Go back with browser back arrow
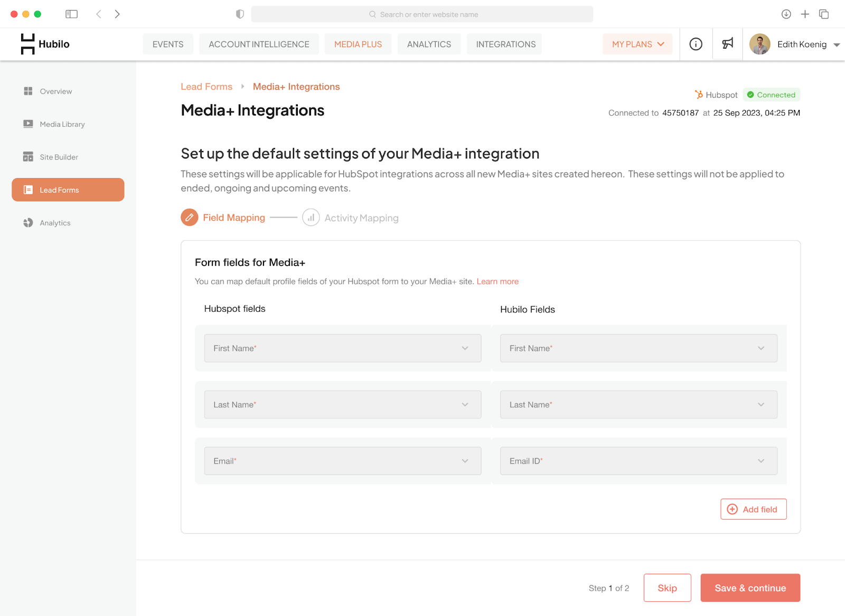The height and width of the screenshot is (616, 845). tap(98, 14)
